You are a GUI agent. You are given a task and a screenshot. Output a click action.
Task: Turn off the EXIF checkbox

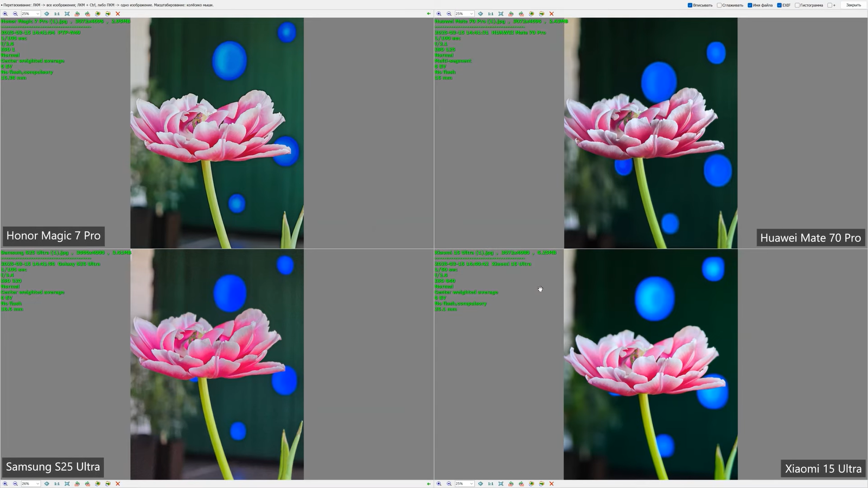(x=779, y=5)
